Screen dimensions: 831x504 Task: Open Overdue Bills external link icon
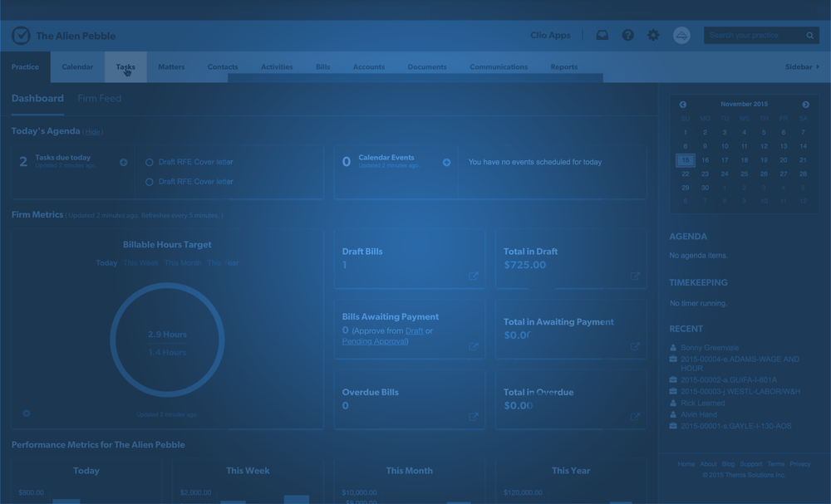474,417
